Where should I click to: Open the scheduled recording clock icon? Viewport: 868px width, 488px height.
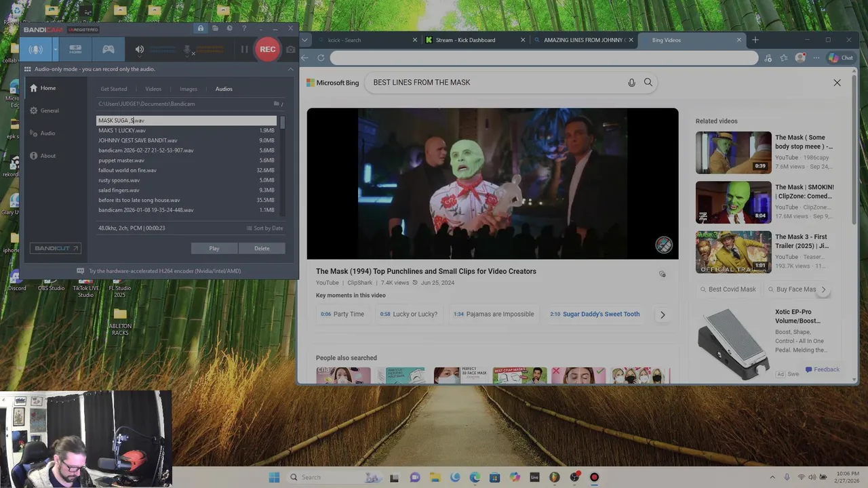[x=229, y=28]
